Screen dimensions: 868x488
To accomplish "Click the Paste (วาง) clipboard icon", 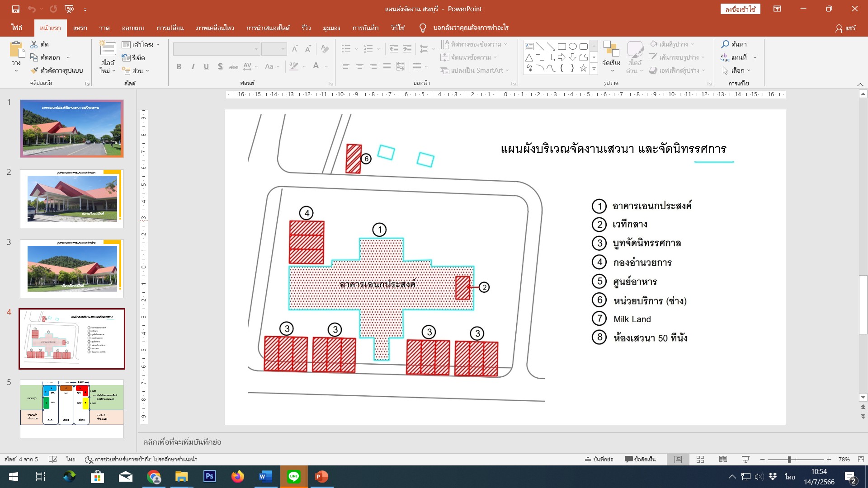I will [17, 50].
